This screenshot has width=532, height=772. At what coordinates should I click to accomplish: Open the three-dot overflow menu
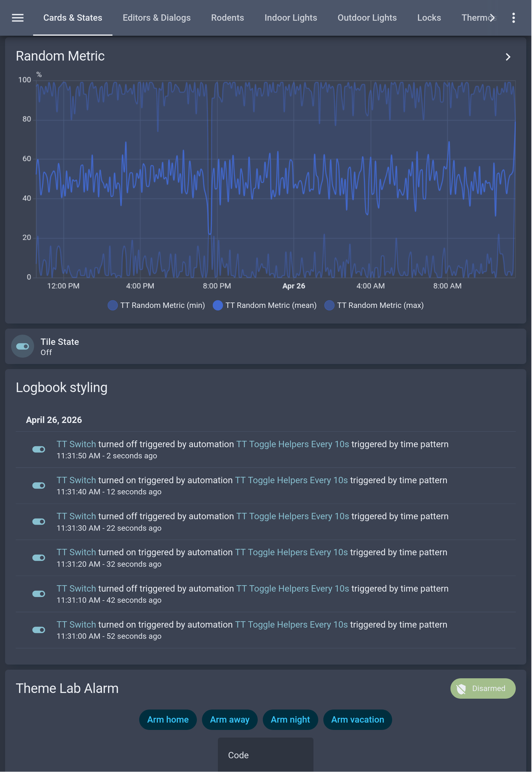(x=514, y=18)
